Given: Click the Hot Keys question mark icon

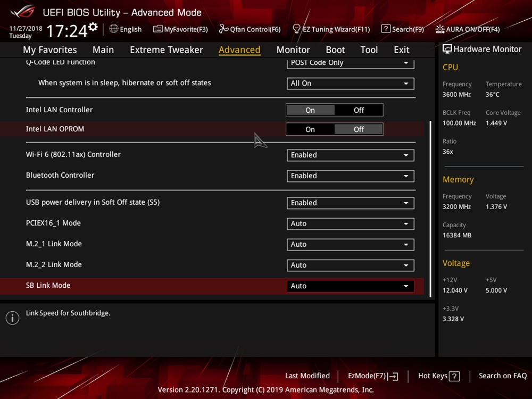Looking at the screenshot, I should coord(454,376).
